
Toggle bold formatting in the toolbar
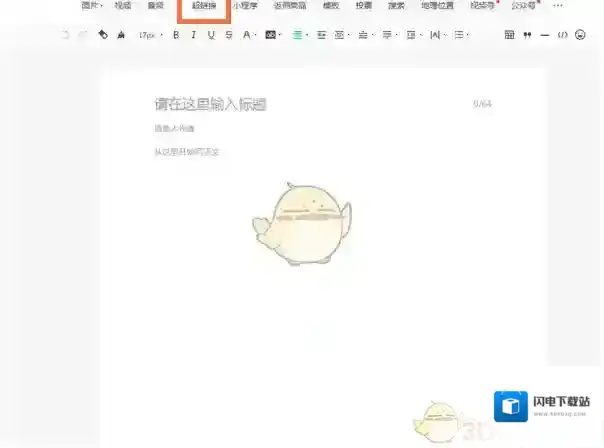coord(176,35)
